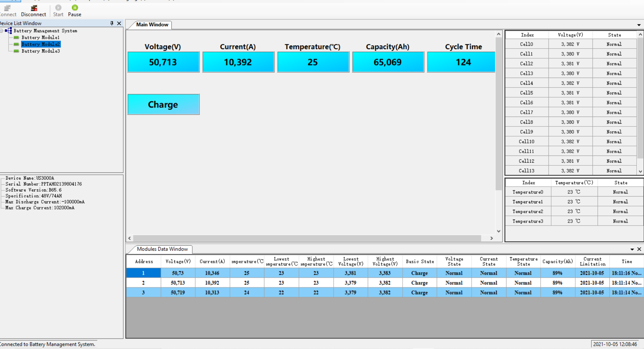The height and width of the screenshot is (349, 644).
Task: Click the Battery Management System tree icon
Action: pos(8,30)
